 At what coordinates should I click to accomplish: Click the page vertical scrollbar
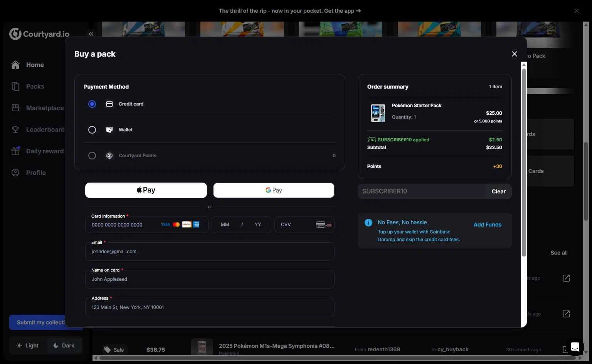pyautogui.click(x=586, y=181)
